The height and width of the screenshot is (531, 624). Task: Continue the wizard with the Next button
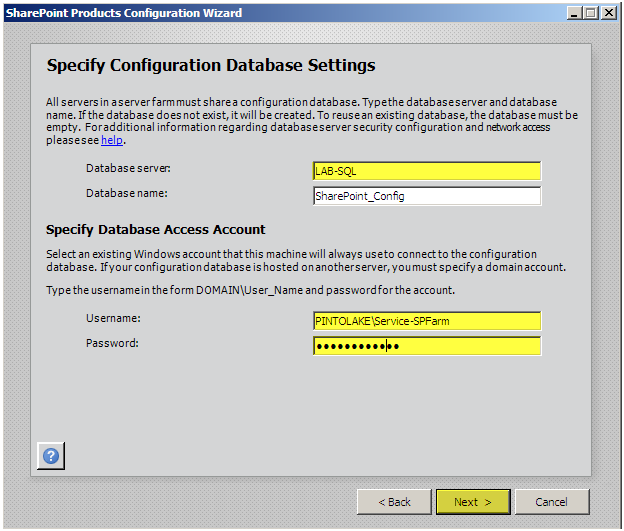click(473, 502)
